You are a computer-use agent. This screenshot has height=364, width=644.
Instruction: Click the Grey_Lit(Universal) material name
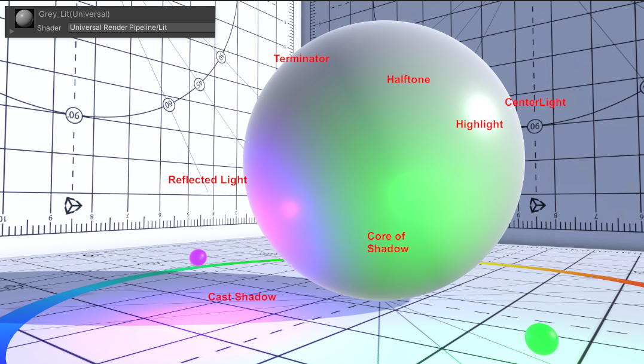[x=74, y=14]
